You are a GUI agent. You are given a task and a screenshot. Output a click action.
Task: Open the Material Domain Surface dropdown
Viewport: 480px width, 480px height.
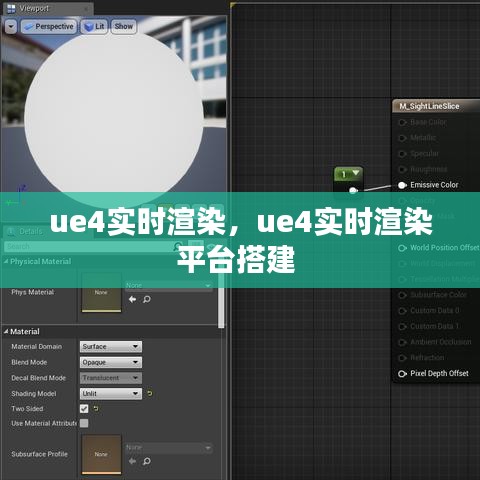pos(111,347)
